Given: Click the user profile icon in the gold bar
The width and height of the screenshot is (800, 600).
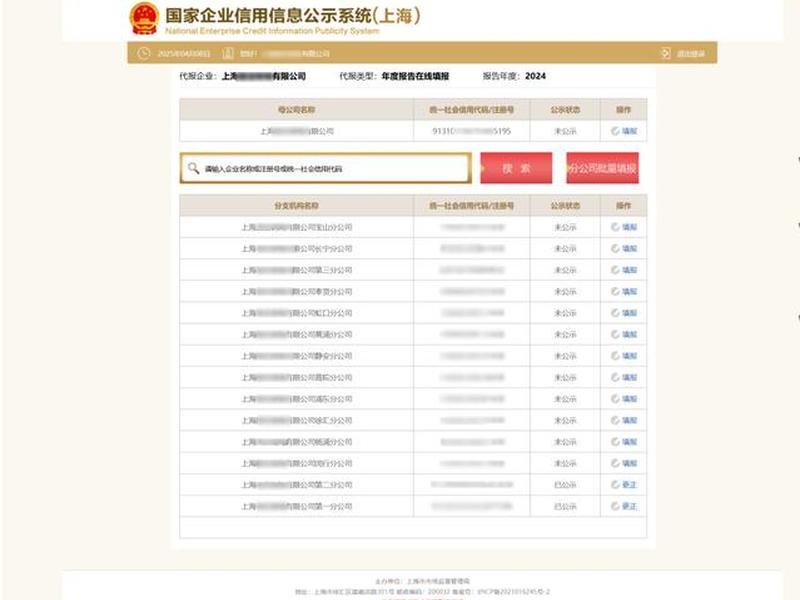Looking at the screenshot, I should tap(228, 53).
